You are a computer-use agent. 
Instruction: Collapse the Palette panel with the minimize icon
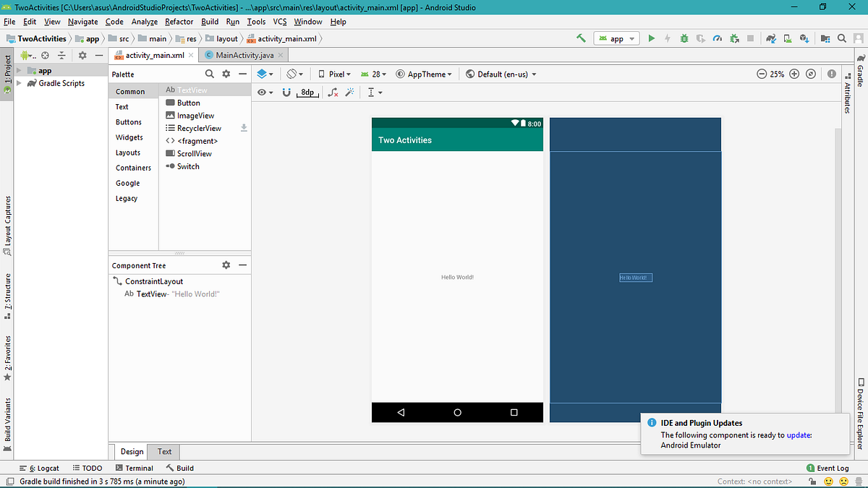244,74
